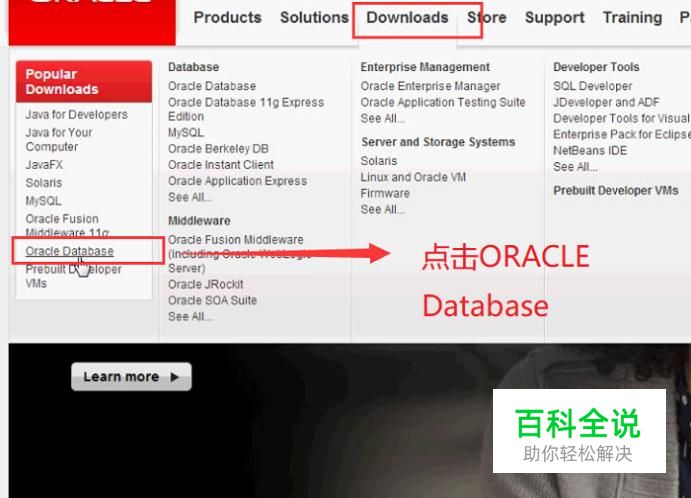Open NetBeans IDE link
The image size is (691, 498).
590,151
